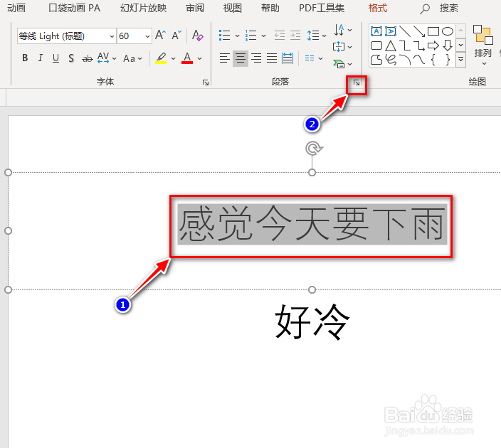Click the 搜索 search box

(x=439, y=9)
